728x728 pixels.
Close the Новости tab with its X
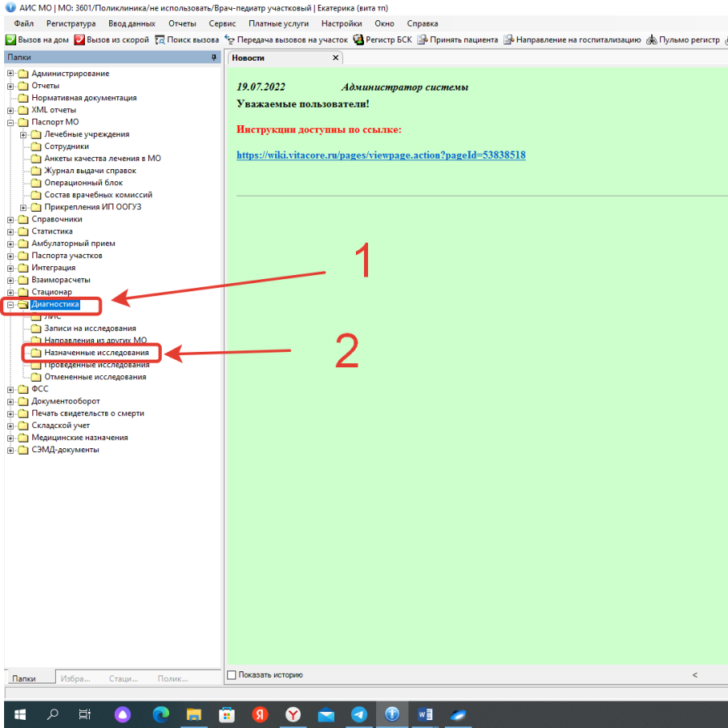coord(335,57)
